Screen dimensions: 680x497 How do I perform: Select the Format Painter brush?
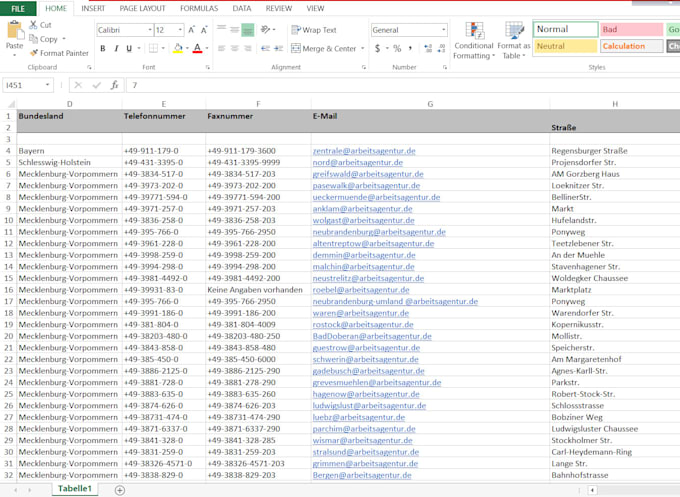pos(33,53)
